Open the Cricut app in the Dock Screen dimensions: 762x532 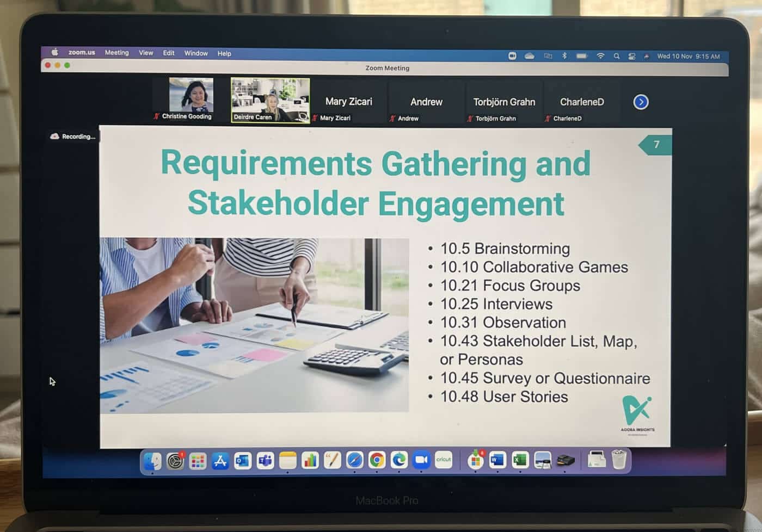(x=444, y=461)
